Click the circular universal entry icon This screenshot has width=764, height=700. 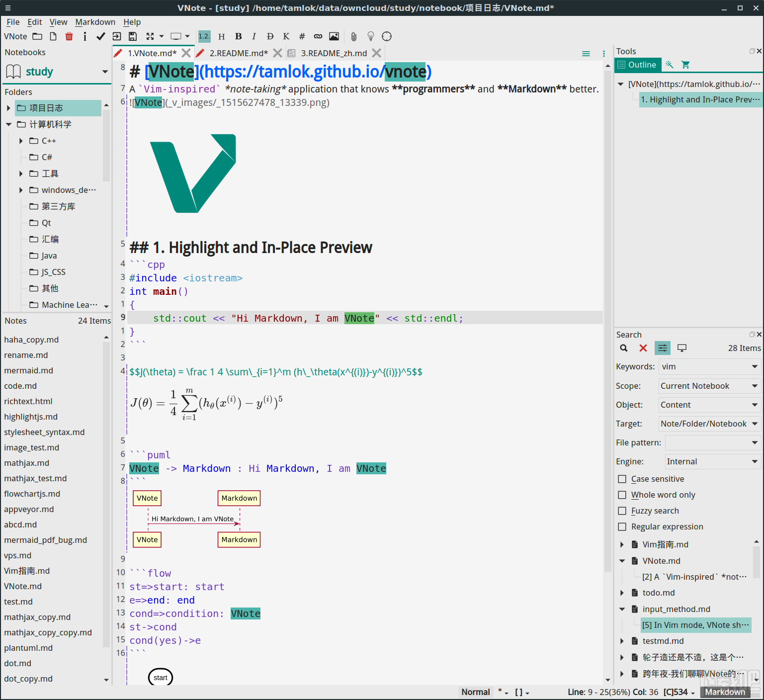387,36
